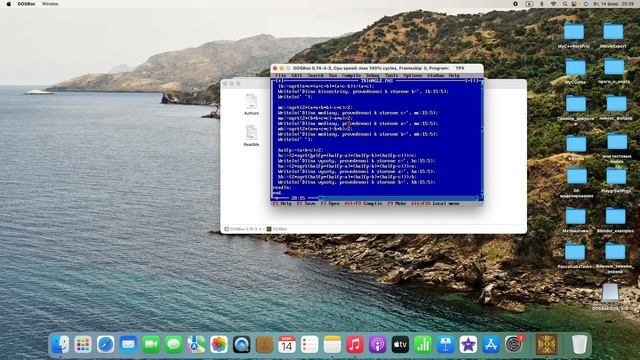Open the Options menu in Turbo Pascal
The width and height of the screenshot is (640, 360).
412,76
